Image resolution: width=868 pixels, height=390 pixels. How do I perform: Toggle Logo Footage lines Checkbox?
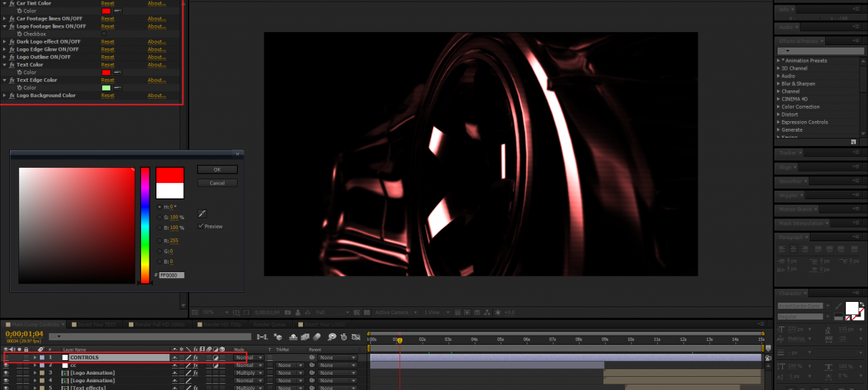click(x=104, y=34)
